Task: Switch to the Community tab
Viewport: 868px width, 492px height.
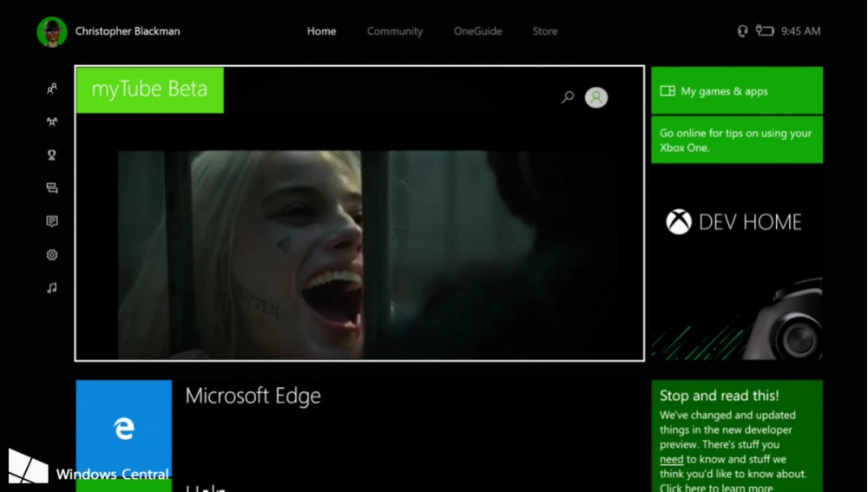Action: (394, 31)
